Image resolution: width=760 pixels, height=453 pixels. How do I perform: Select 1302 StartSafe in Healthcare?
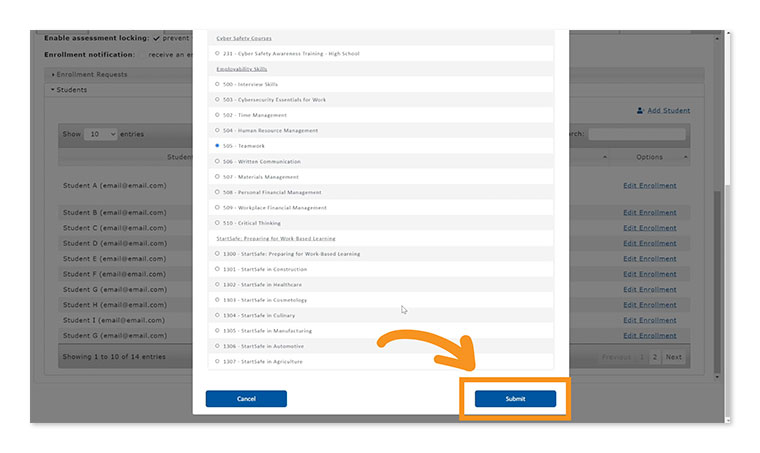(217, 284)
